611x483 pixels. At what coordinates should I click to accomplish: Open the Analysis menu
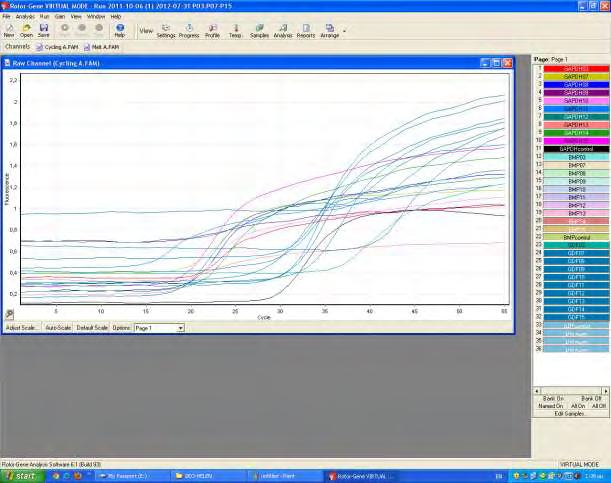(x=25, y=17)
